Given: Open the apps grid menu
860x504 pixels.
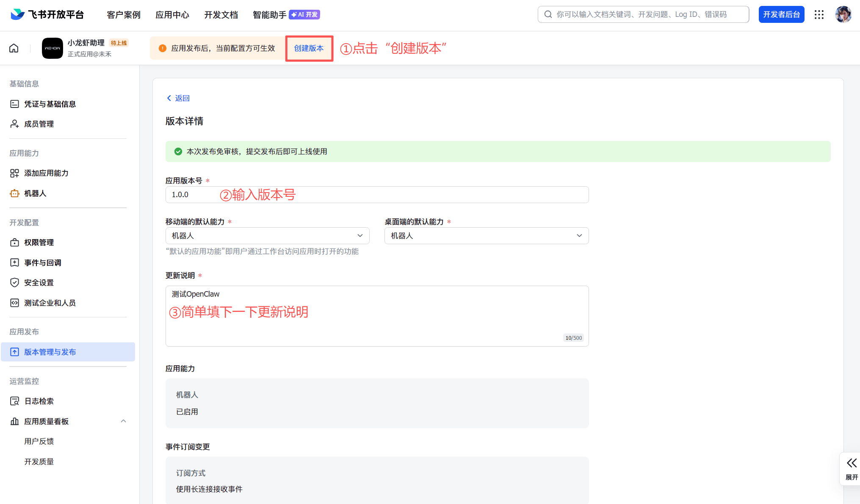Looking at the screenshot, I should [x=819, y=14].
